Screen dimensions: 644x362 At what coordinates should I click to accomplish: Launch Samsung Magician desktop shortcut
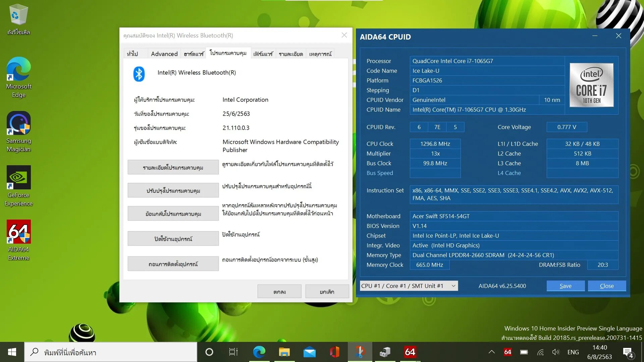[x=18, y=132]
